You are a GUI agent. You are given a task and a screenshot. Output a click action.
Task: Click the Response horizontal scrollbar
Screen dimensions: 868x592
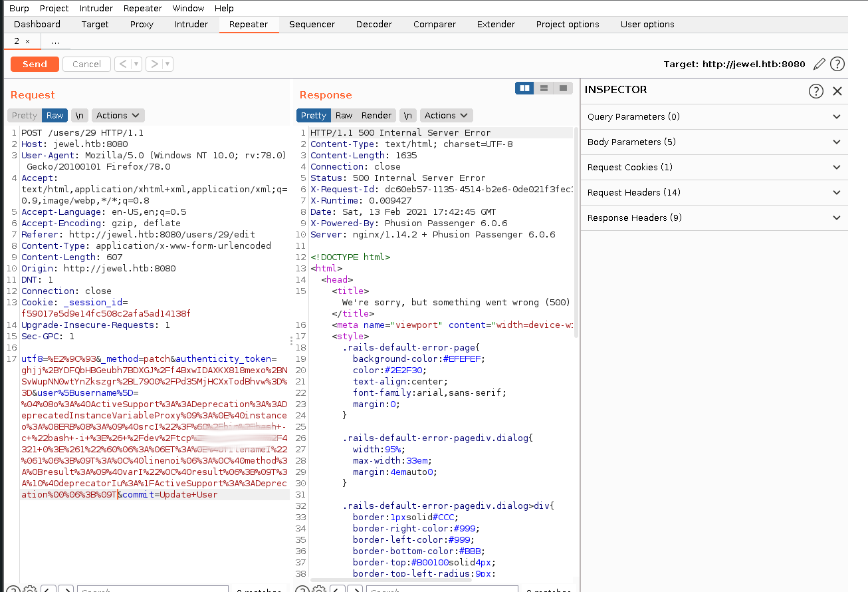pyautogui.click(x=392, y=580)
